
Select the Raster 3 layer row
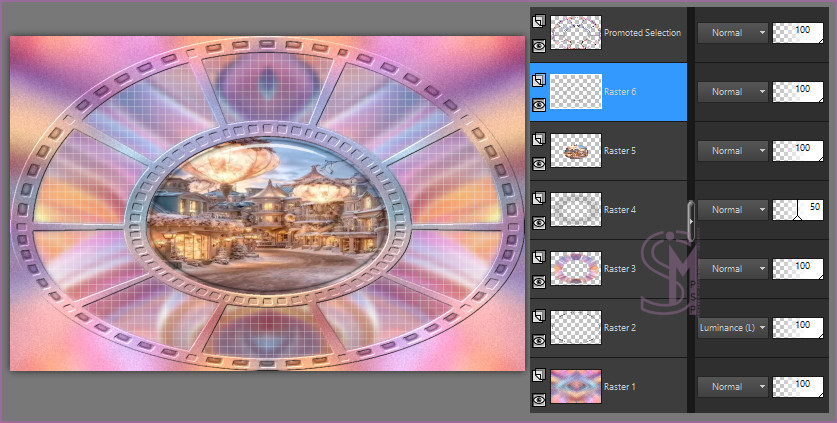[x=621, y=269]
